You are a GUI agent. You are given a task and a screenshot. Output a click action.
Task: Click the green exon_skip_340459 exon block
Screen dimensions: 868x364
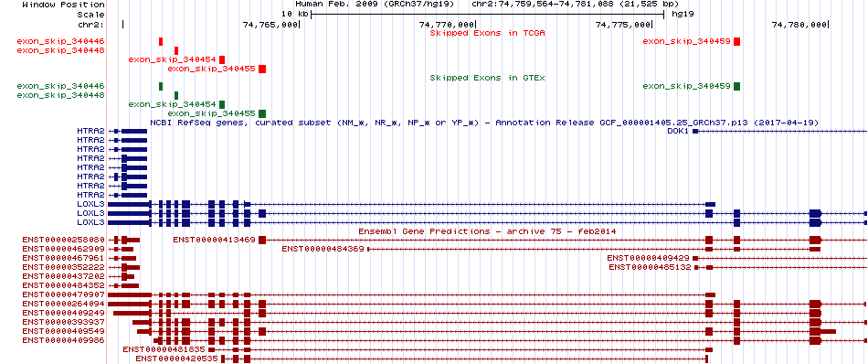(736, 86)
